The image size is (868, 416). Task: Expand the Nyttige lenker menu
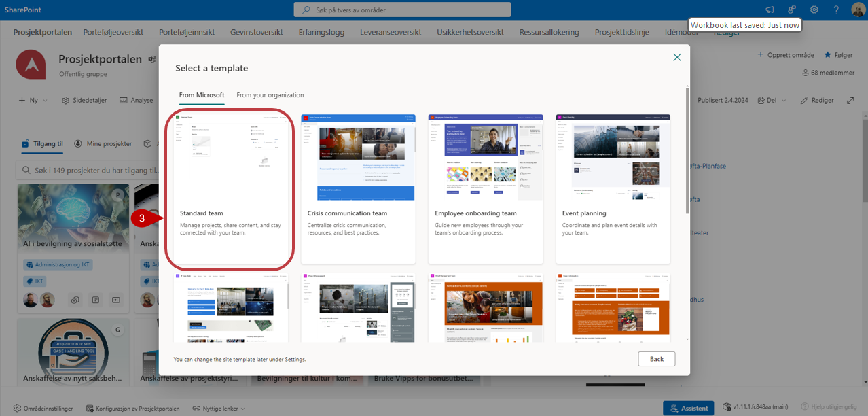218,409
